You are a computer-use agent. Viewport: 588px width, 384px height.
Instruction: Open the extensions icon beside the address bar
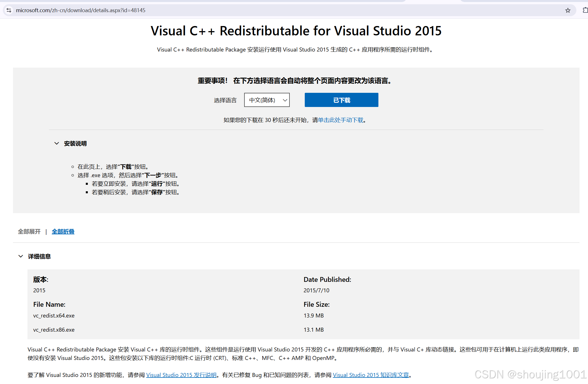[x=585, y=10]
